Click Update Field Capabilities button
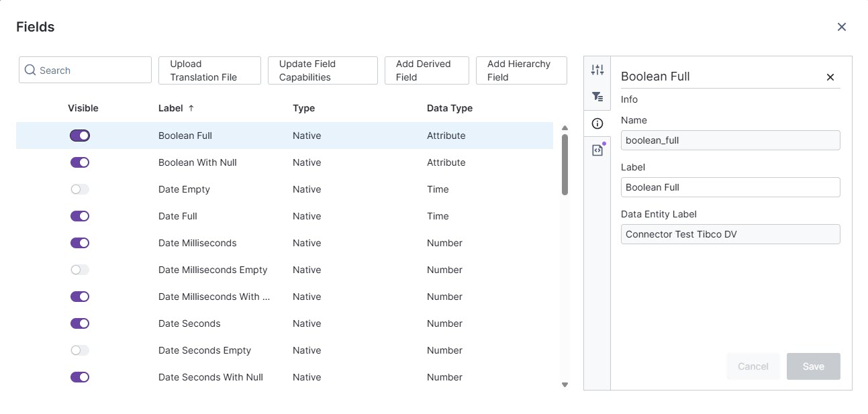The width and height of the screenshot is (868, 414). pyautogui.click(x=323, y=70)
